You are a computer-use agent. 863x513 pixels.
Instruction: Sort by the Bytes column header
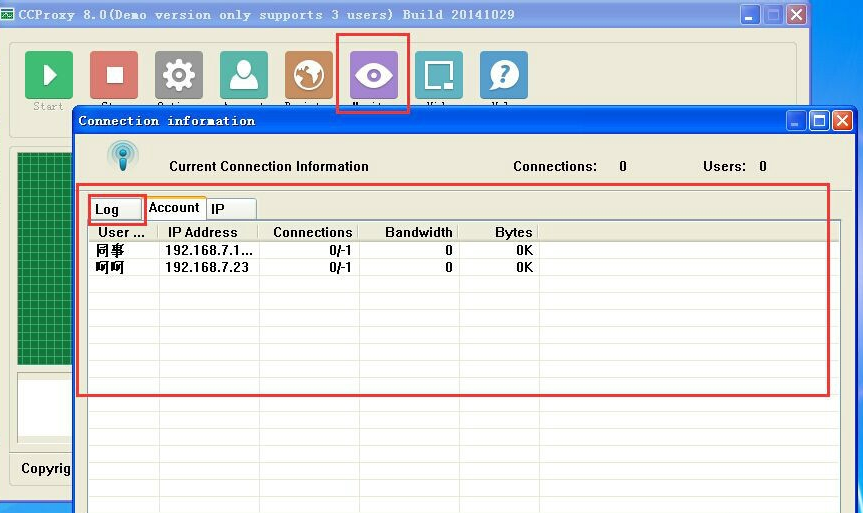(x=498, y=232)
